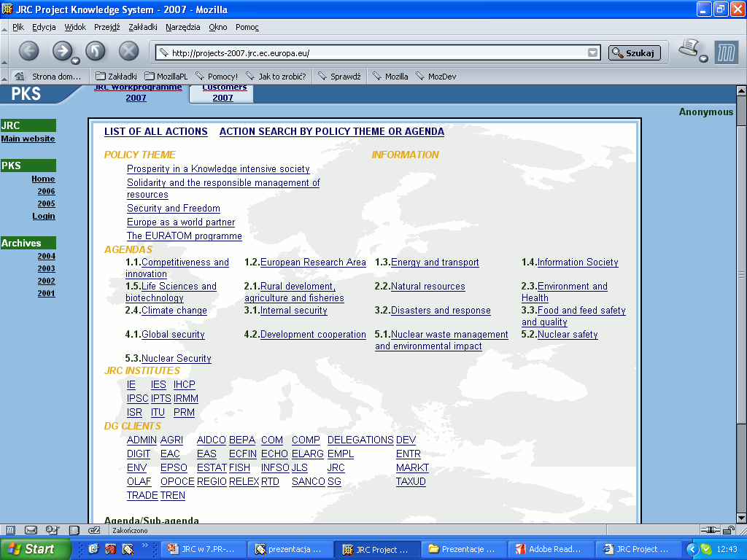Screen dimensions: 747x560
Task: Switch to the Adobe Reader taskbar window
Action: pos(551,549)
